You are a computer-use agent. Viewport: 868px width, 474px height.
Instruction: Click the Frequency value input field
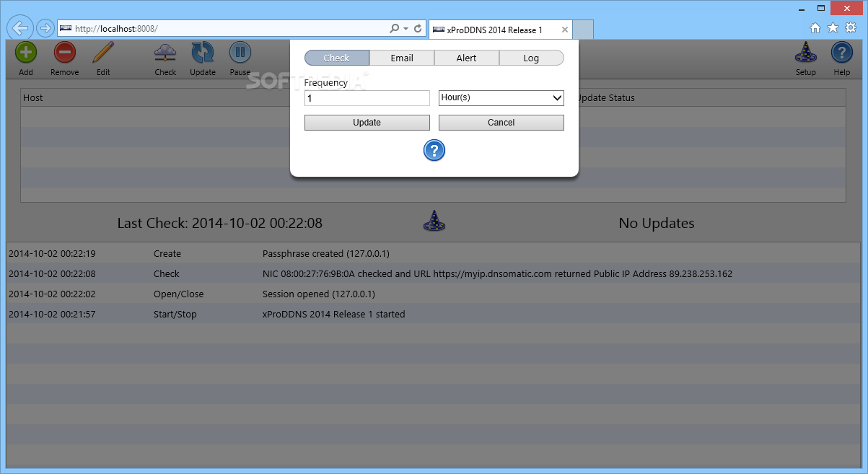tap(367, 97)
